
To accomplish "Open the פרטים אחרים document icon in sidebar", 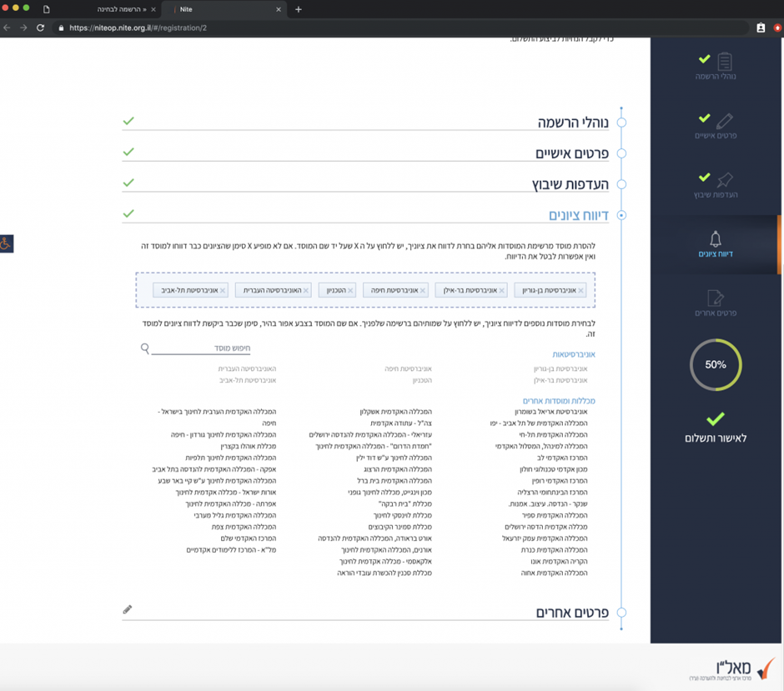I will point(715,298).
